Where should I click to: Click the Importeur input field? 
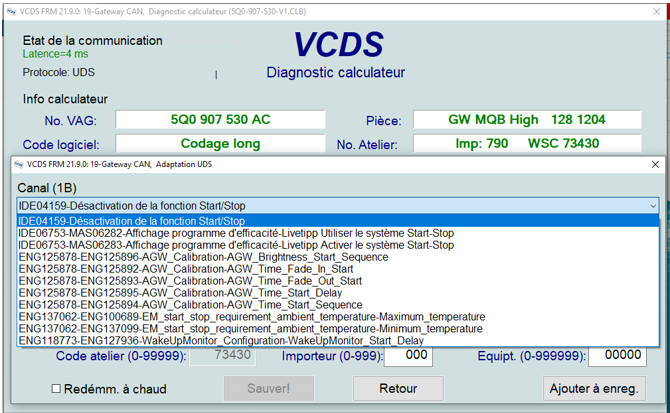[408, 355]
